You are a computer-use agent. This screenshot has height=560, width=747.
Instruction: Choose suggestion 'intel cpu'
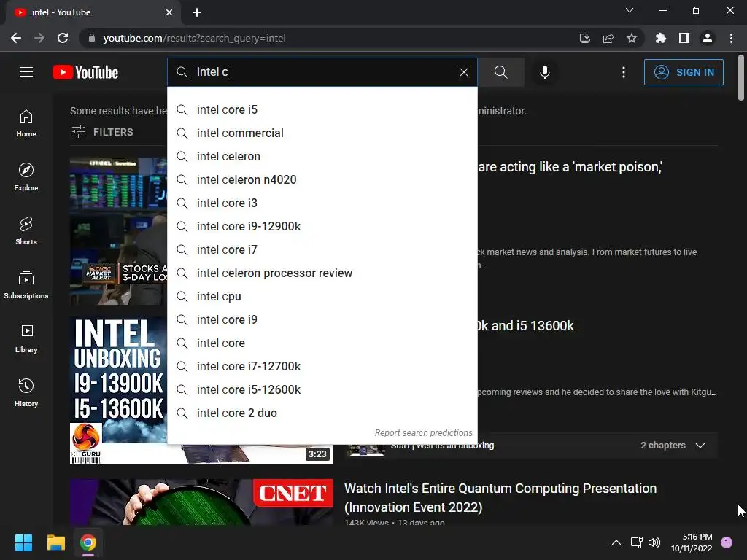click(322, 296)
